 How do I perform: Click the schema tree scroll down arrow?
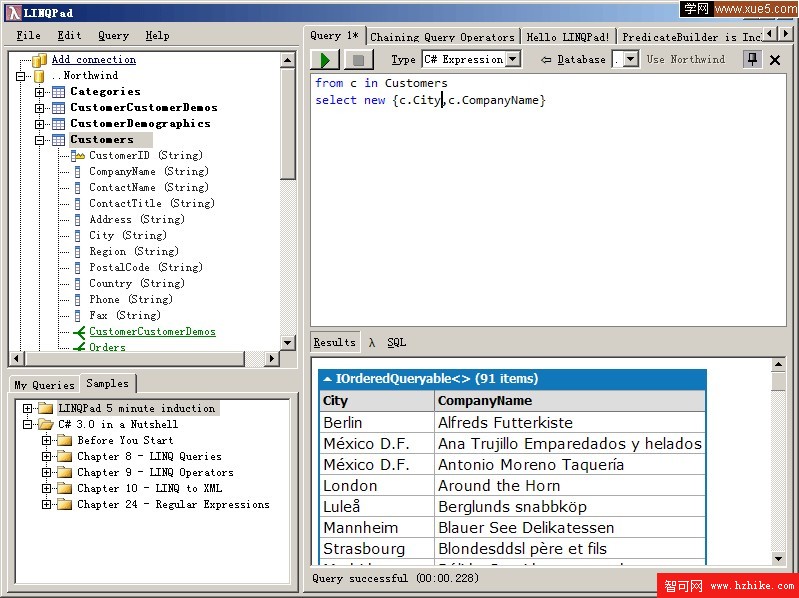point(288,343)
